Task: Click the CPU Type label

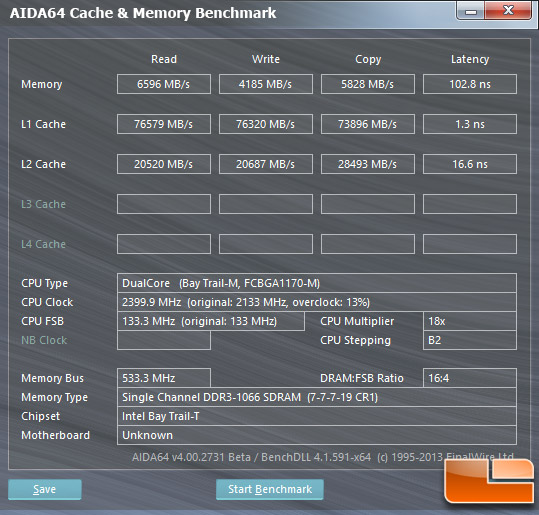Action: (44, 284)
